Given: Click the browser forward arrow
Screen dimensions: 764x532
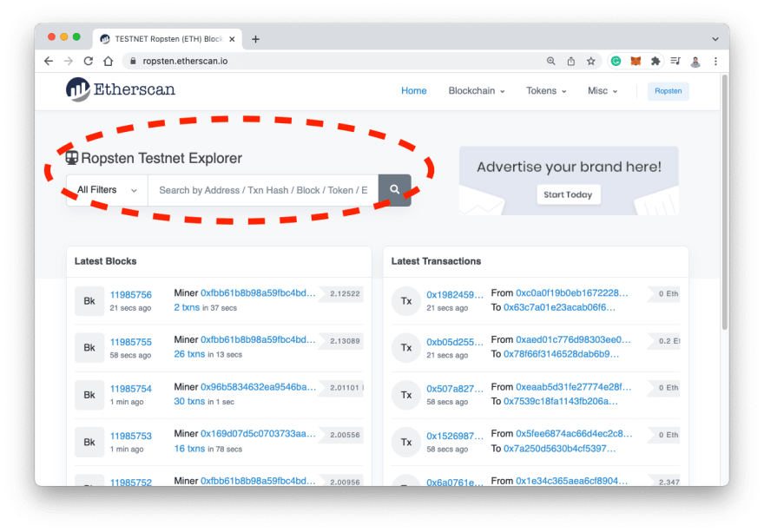Looking at the screenshot, I should point(69,61).
